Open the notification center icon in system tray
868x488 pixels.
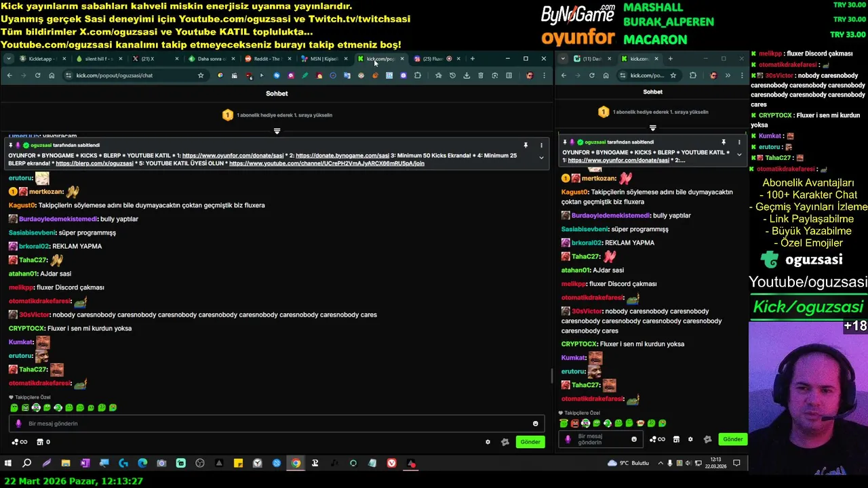(736, 463)
